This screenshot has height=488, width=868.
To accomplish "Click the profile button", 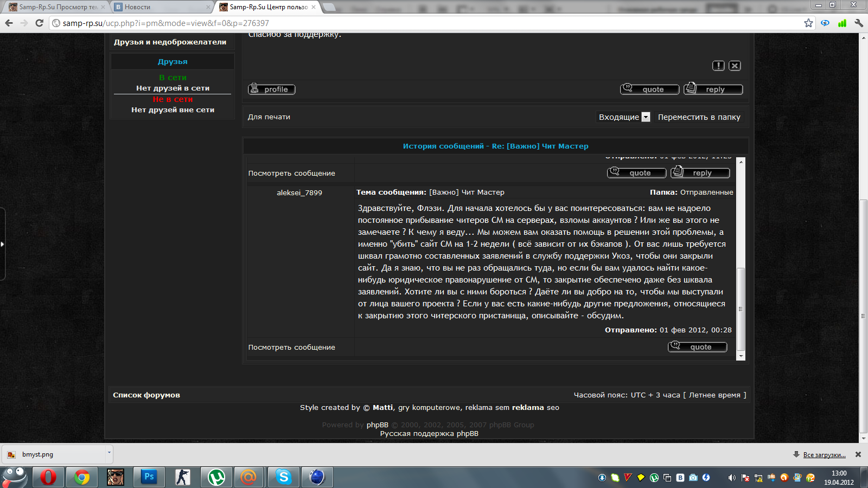I will 271,89.
